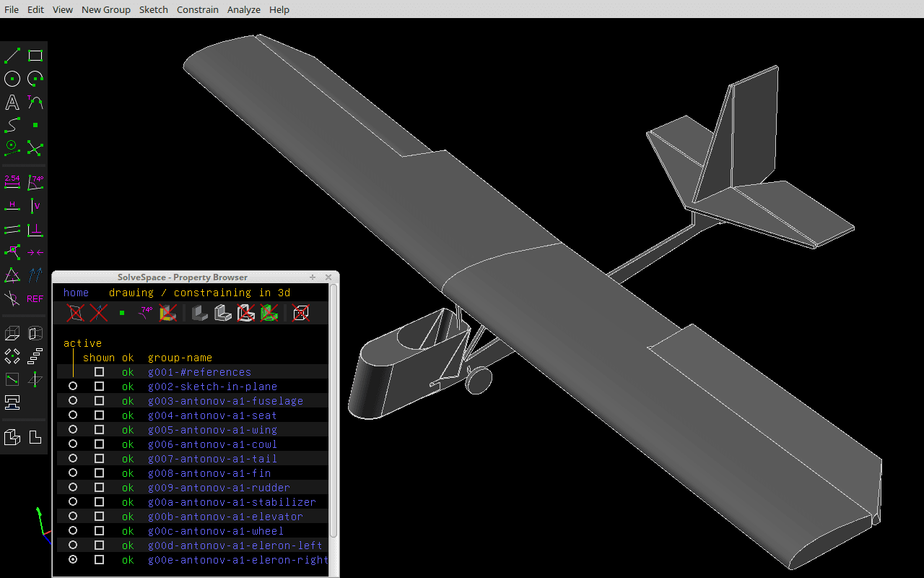The width and height of the screenshot is (924, 578).
Task: Apply the distance/diameter constraint tool
Action: (x=12, y=181)
